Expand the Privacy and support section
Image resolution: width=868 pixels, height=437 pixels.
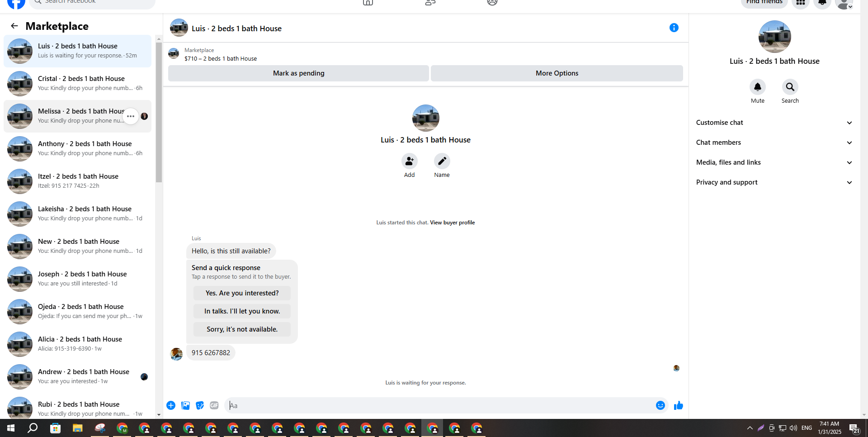point(774,182)
